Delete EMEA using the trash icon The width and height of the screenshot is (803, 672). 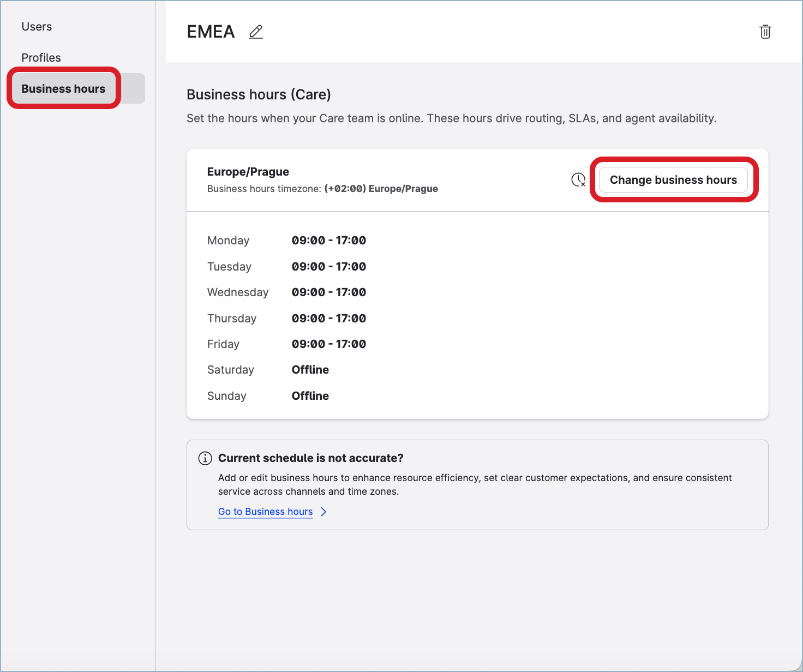click(x=765, y=32)
